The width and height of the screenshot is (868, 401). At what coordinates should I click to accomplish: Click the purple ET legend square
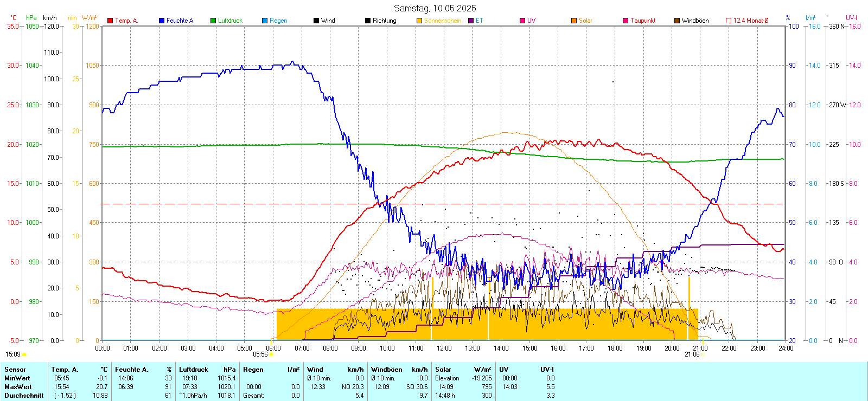(x=471, y=21)
